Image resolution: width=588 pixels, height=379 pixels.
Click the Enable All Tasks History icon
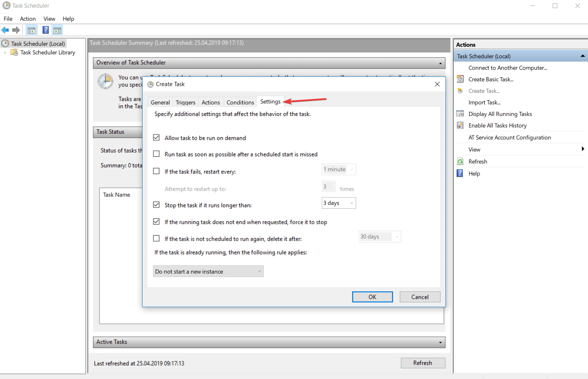coord(460,125)
